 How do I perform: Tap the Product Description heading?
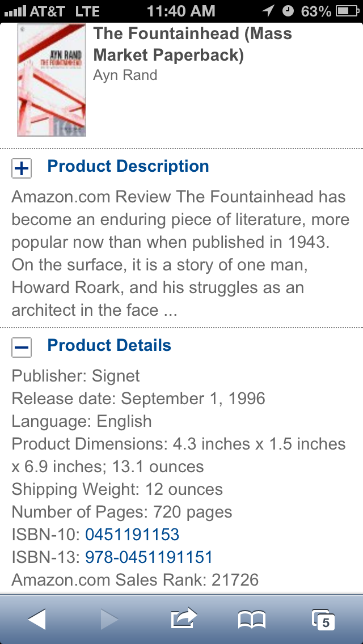128,167
